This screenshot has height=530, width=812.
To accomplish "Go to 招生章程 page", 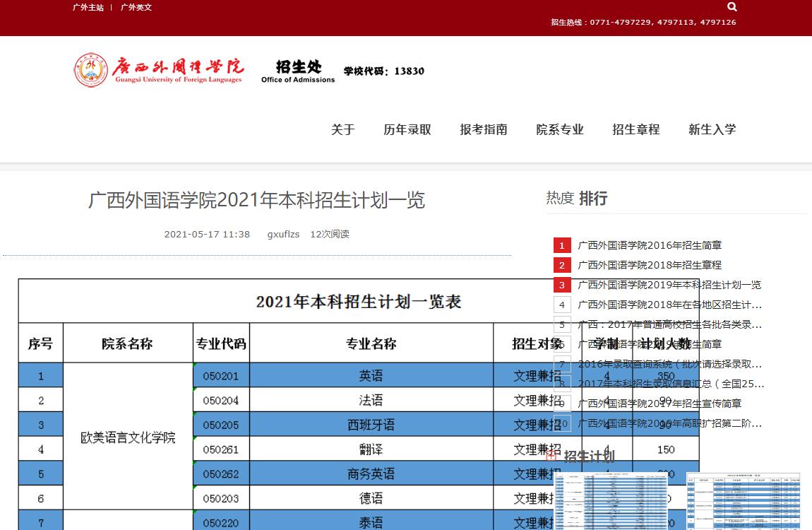I will pyautogui.click(x=636, y=129).
